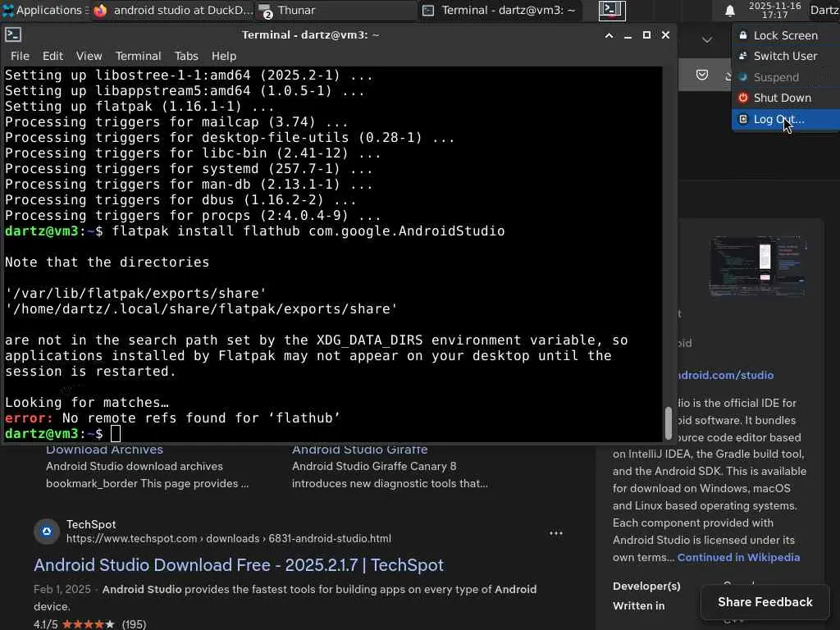840x630 pixels.
Task: Click the '/var/lib/flatpak/exports/share' path text
Action: [x=135, y=293]
